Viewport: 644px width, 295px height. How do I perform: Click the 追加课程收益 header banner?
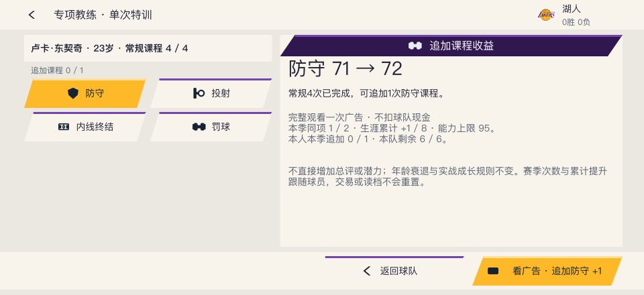pyautogui.click(x=451, y=46)
